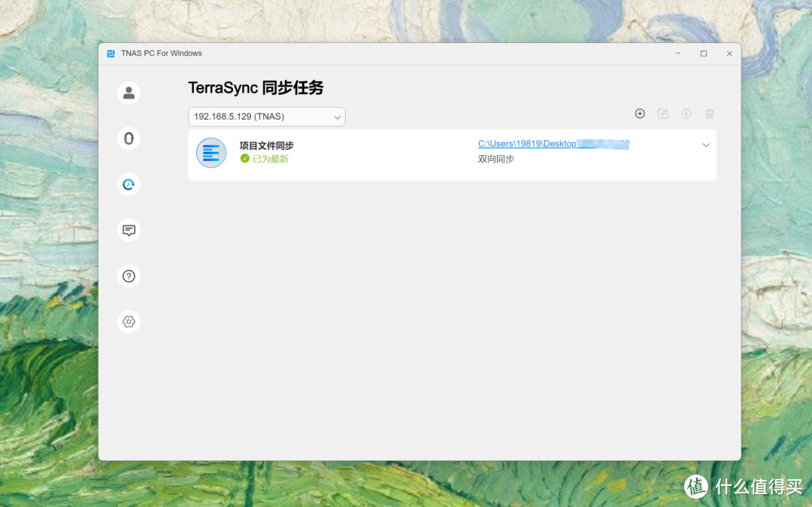Click the 已为最新 status text
This screenshot has width=812, height=507.
pos(271,159)
